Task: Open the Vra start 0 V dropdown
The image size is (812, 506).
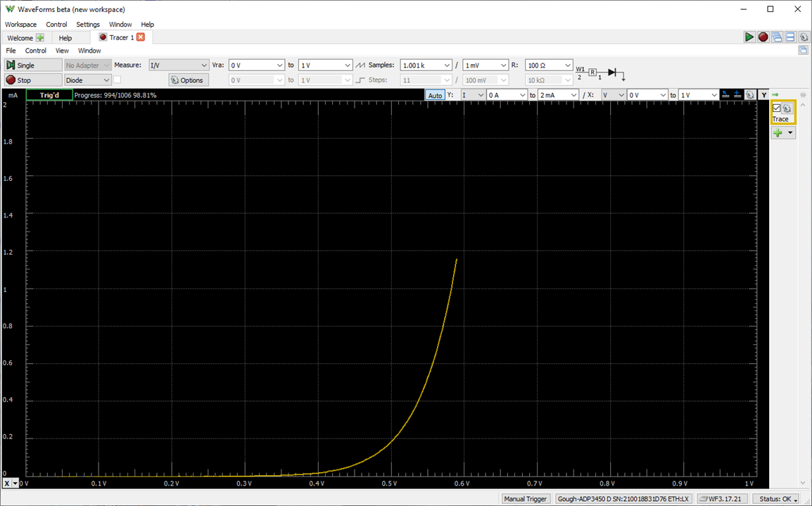Action: pos(257,65)
